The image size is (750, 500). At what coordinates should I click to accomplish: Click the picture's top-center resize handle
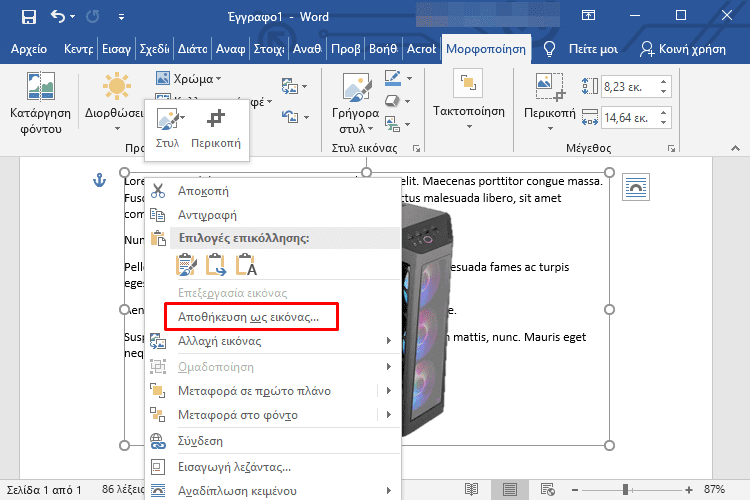pyautogui.click(x=366, y=172)
